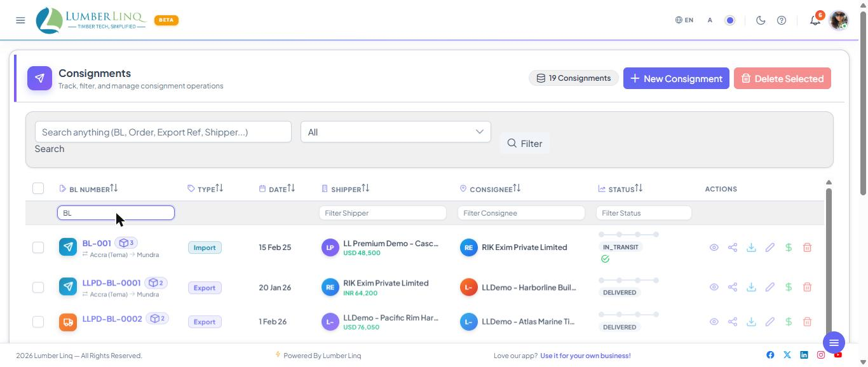This screenshot has height=367, width=868.
Task: Click the Filter Status input
Action: [644, 213]
